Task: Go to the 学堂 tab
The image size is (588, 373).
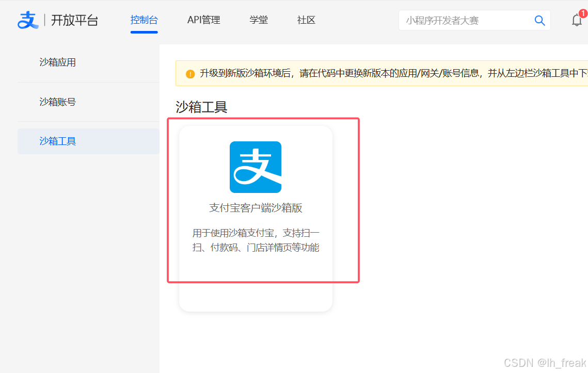Action: coord(259,20)
